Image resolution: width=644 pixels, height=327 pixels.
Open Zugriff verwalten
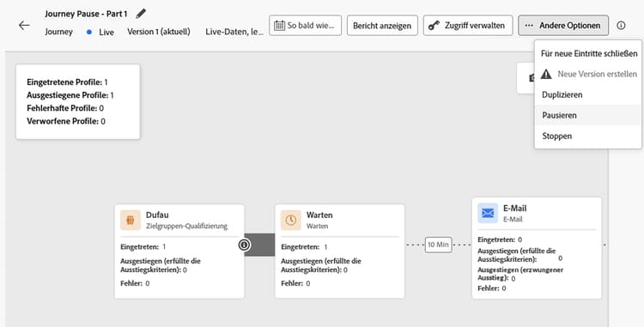tap(468, 26)
